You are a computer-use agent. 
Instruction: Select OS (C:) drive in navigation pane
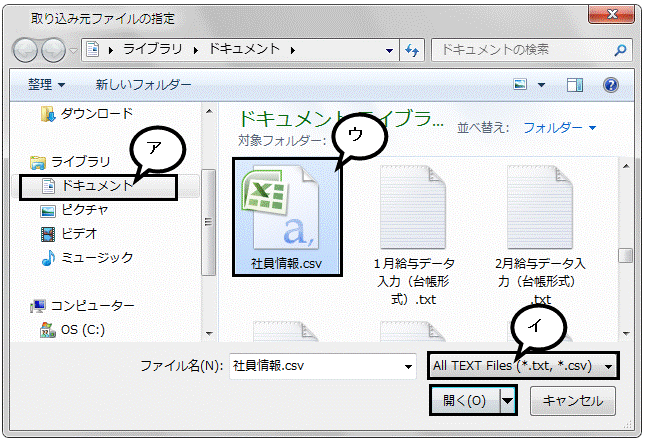(72, 330)
